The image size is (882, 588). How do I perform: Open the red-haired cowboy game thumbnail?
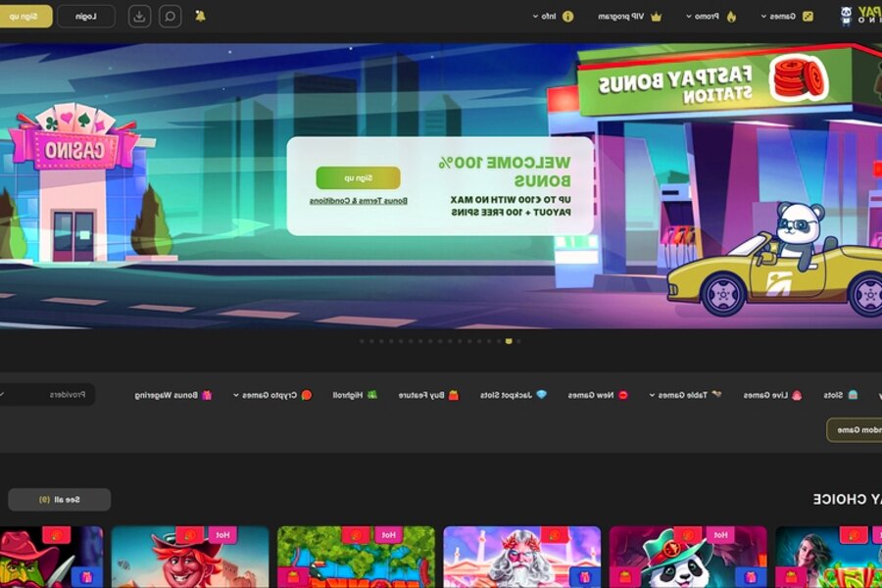click(x=190, y=557)
